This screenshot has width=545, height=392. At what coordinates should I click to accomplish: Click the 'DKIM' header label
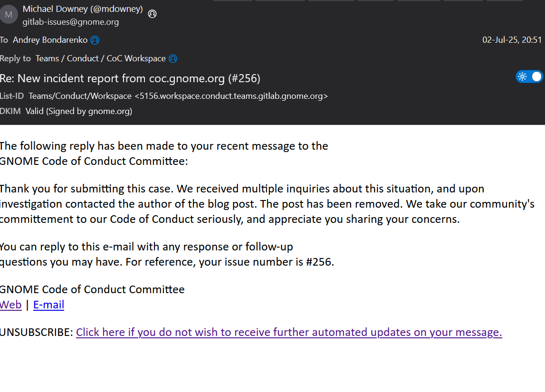pyautogui.click(x=10, y=111)
